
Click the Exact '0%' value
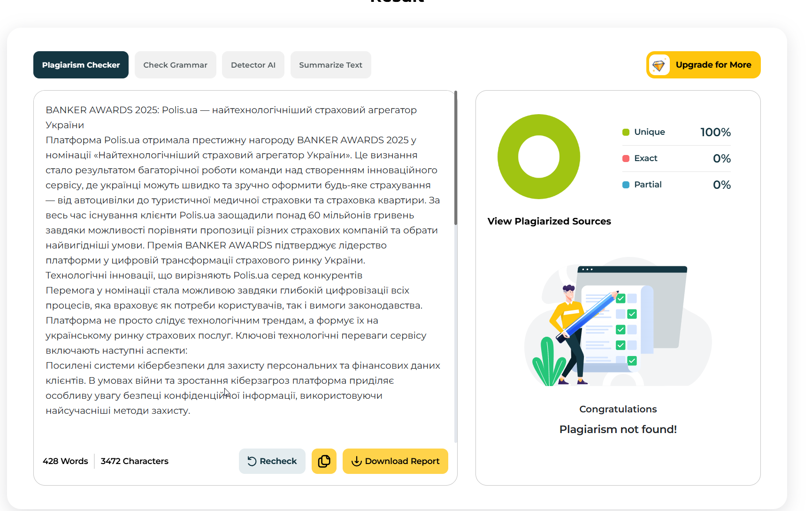coord(722,158)
